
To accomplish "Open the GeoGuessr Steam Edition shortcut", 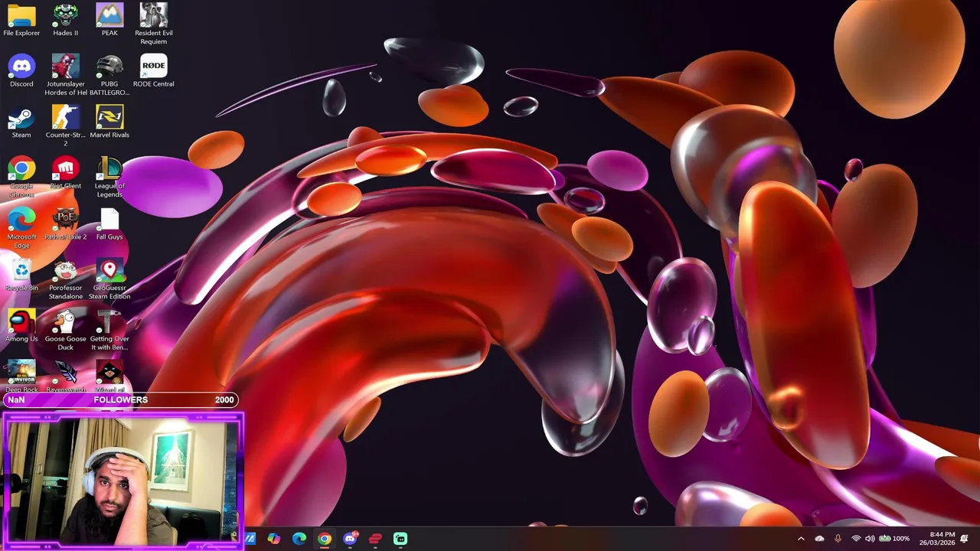I will 109,279.
